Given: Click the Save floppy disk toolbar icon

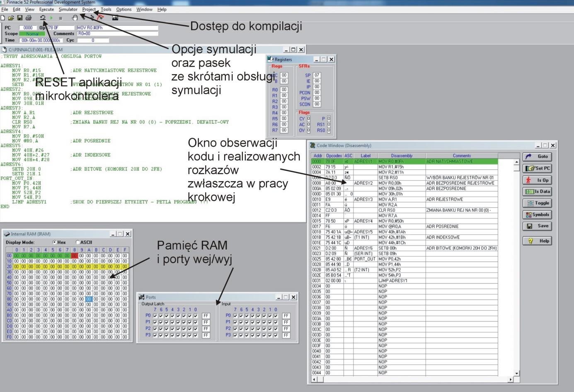Looking at the screenshot, I should pos(19,18).
